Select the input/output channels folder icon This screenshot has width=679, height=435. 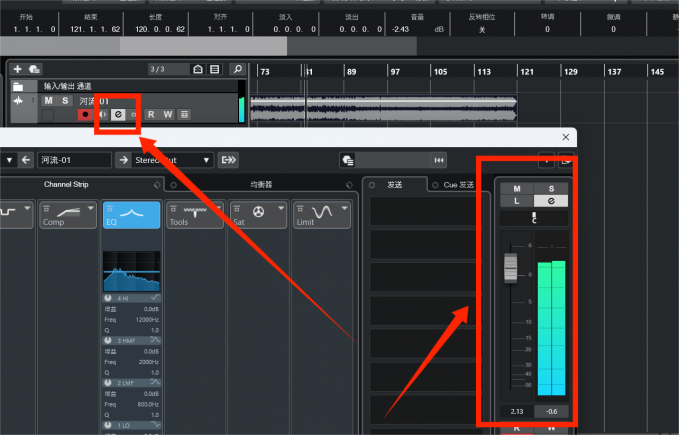coord(18,86)
